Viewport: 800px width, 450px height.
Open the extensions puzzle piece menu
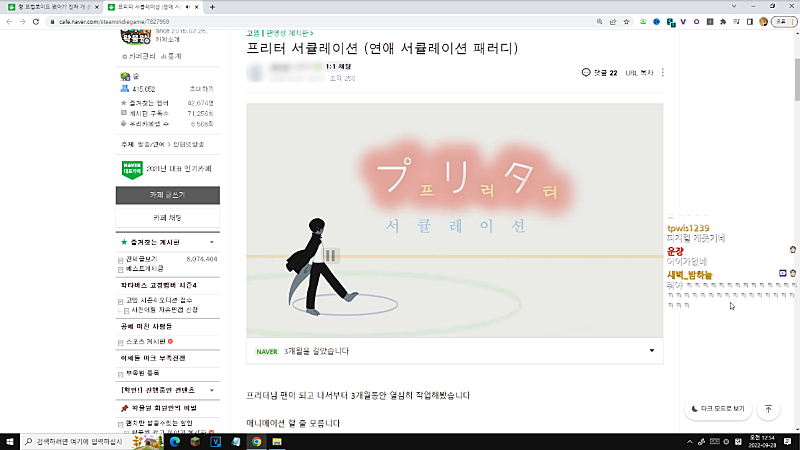tap(723, 22)
